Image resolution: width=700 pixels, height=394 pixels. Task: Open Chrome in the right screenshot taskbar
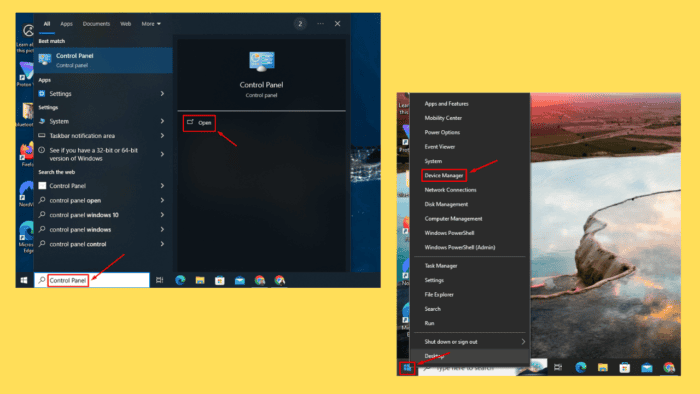click(669, 367)
